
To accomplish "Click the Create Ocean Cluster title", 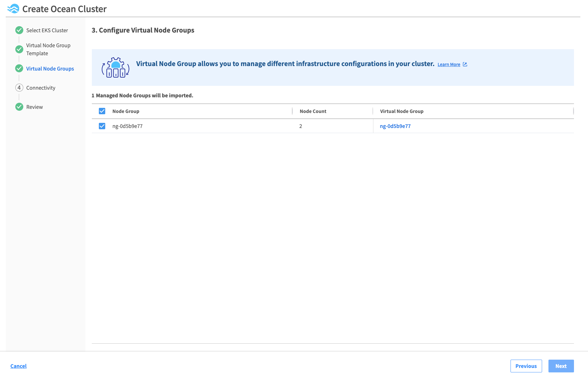I will point(64,9).
